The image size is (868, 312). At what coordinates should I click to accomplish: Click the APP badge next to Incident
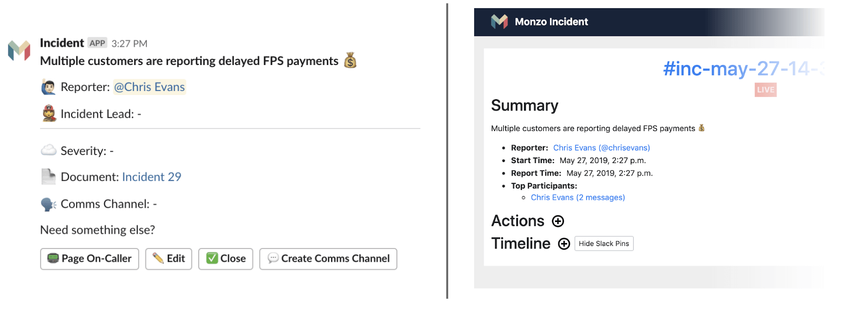97,43
